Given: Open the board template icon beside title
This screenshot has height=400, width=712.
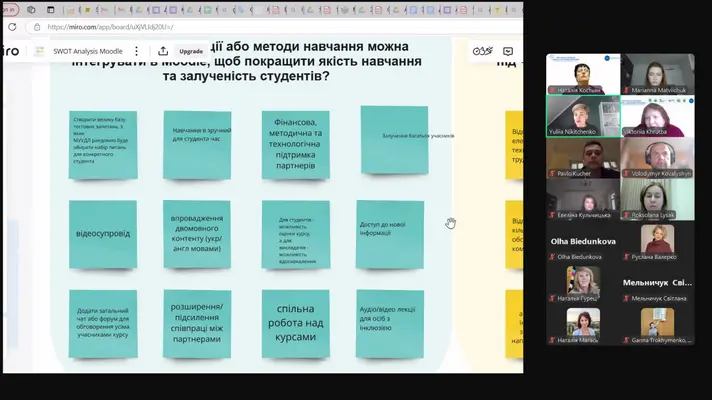Looking at the screenshot, I should (40, 51).
